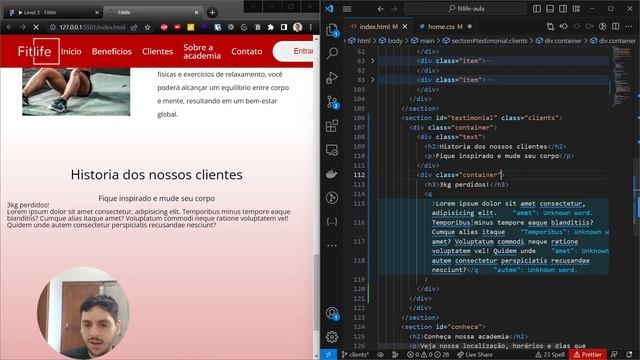Start Live Share from status bar

[x=475, y=355]
